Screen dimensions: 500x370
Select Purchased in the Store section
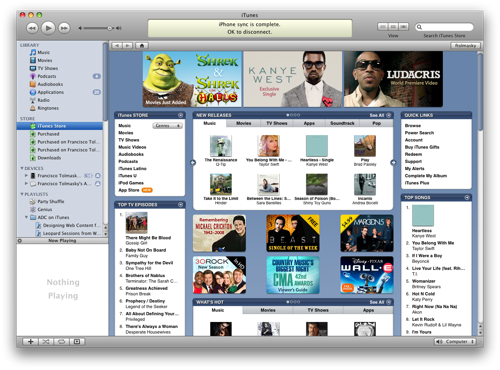coord(48,134)
